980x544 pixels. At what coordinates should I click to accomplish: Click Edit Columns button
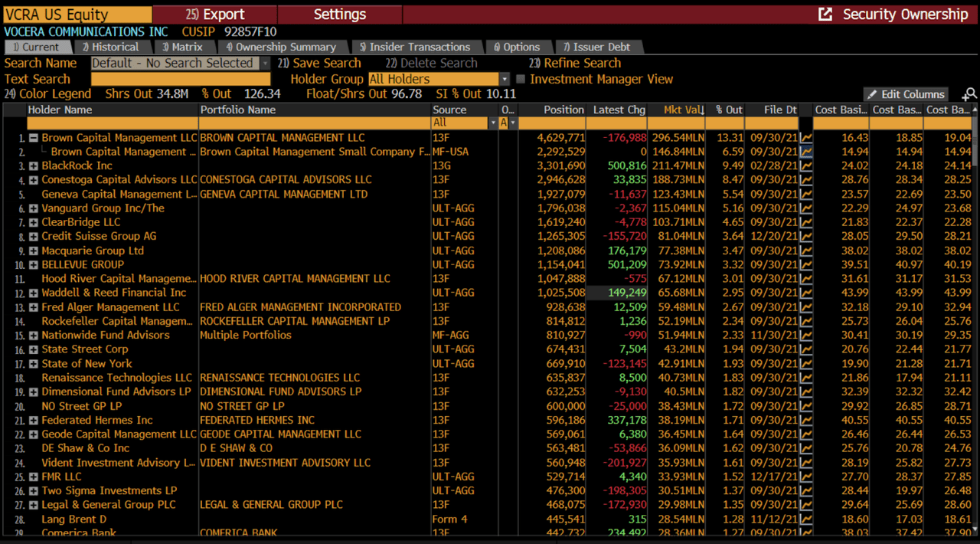point(906,94)
